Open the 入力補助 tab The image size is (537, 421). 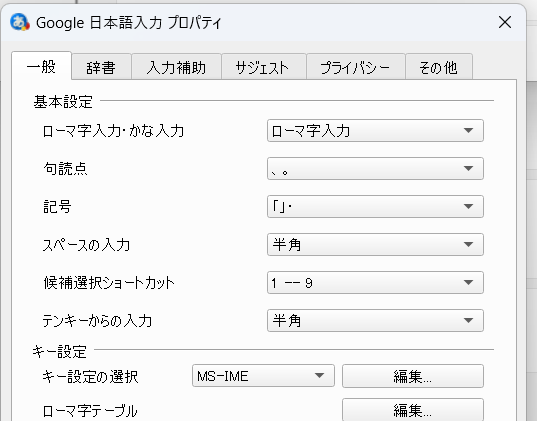tap(176, 67)
